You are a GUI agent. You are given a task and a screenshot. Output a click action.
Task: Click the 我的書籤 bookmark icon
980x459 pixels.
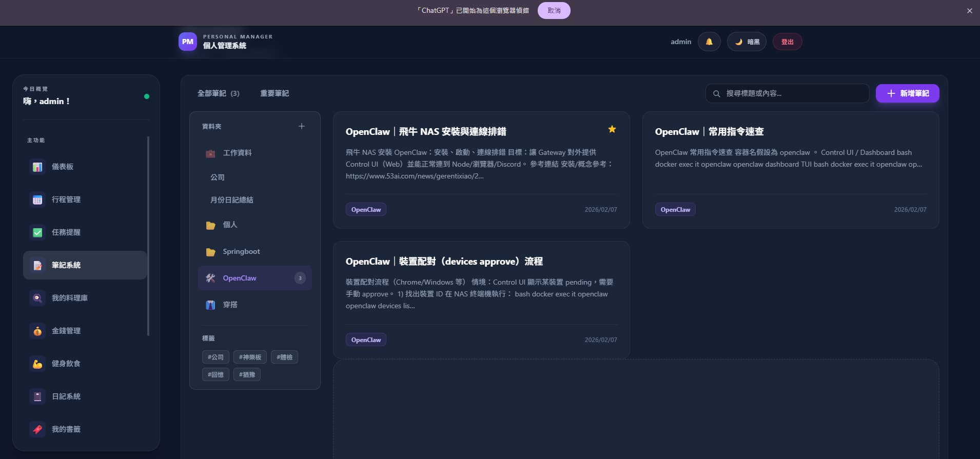(x=37, y=429)
